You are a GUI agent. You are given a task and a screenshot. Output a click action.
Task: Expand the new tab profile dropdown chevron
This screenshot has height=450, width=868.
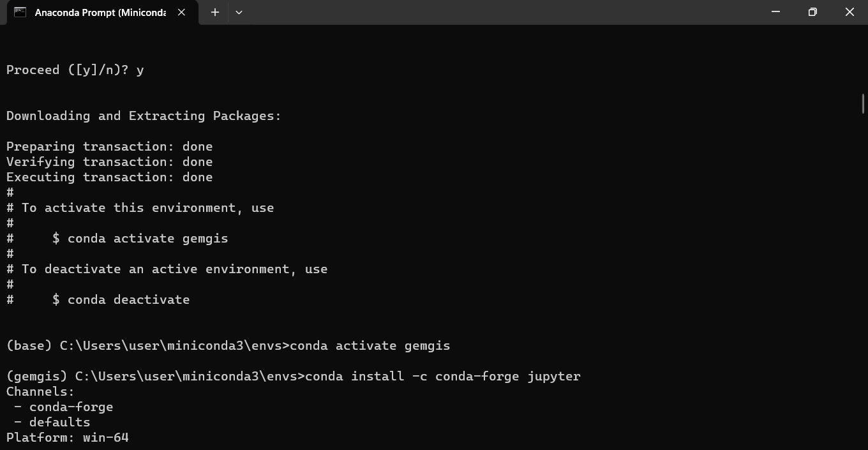point(239,12)
